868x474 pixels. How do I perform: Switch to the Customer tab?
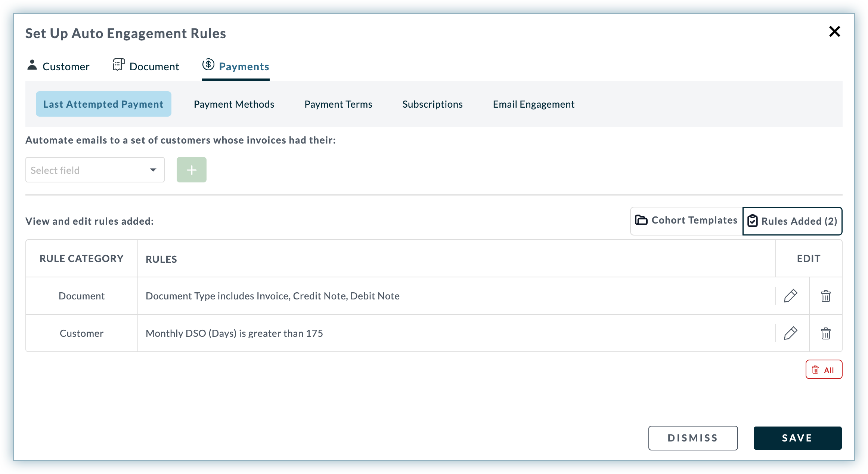click(x=58, y=66)
